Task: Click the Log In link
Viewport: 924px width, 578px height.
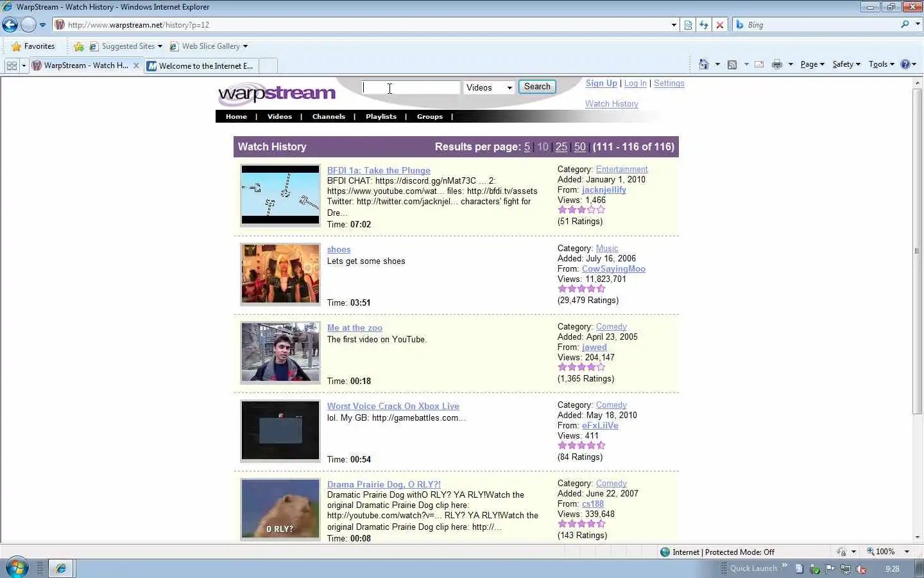Action: tap(635, 83)
